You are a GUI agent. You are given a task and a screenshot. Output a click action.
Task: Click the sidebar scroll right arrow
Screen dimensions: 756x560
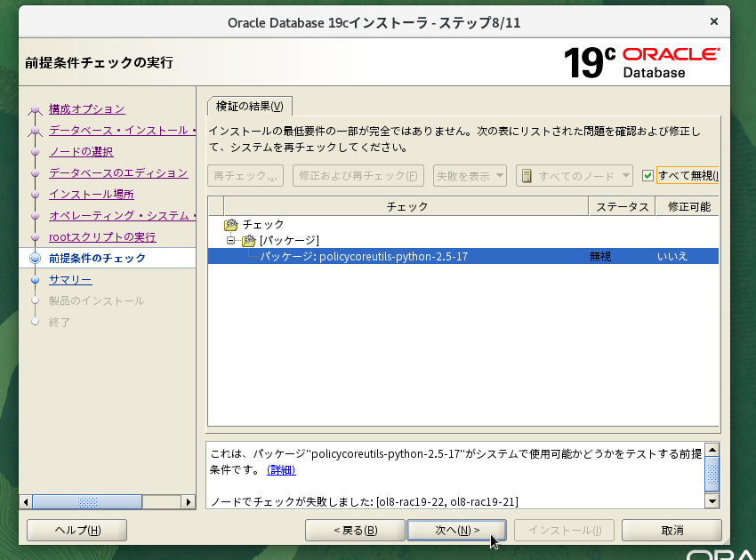[x=188, y=502]
